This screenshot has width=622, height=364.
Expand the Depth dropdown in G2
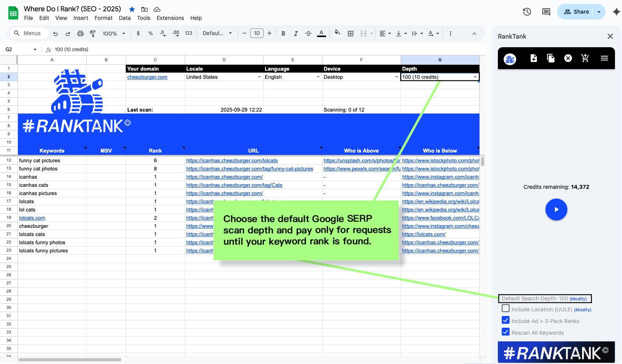coord(475,77)
